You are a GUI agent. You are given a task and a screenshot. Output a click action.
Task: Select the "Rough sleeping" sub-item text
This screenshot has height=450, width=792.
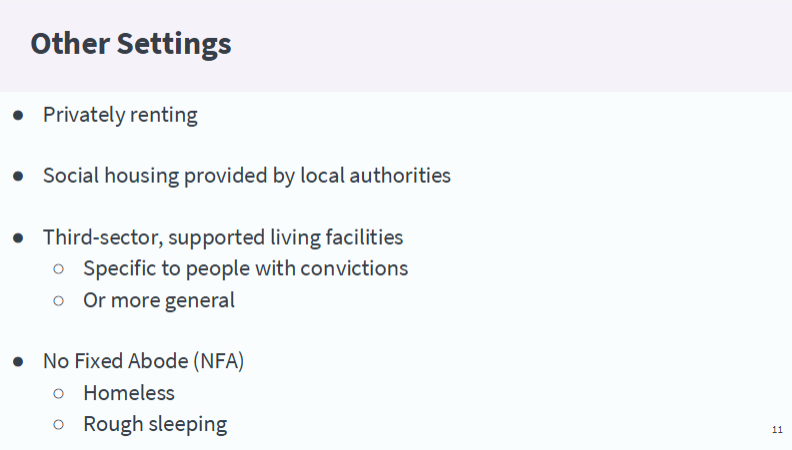coord(155,424)
